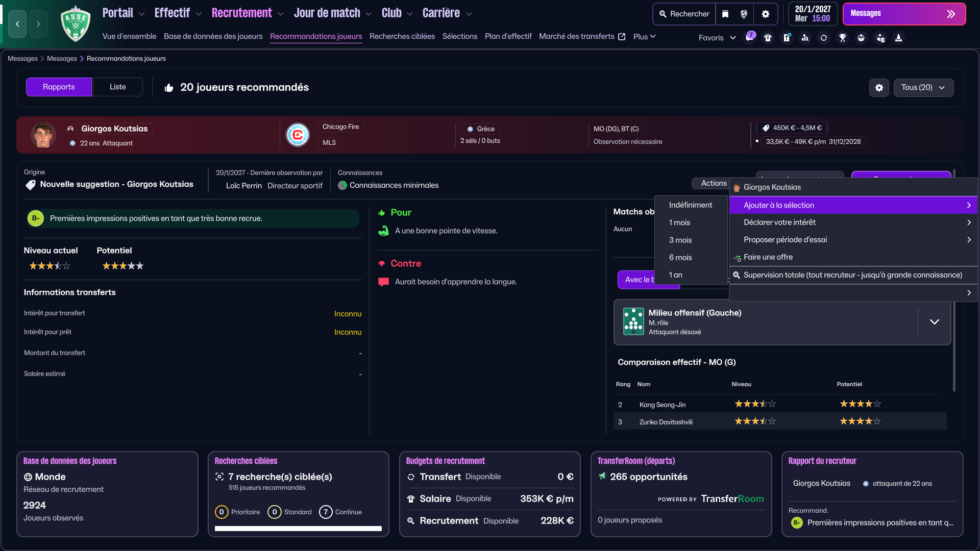Expand the Milieu offensif (Gauche) role chevron
Screen dimensions: 980x551
pos(934,322)
